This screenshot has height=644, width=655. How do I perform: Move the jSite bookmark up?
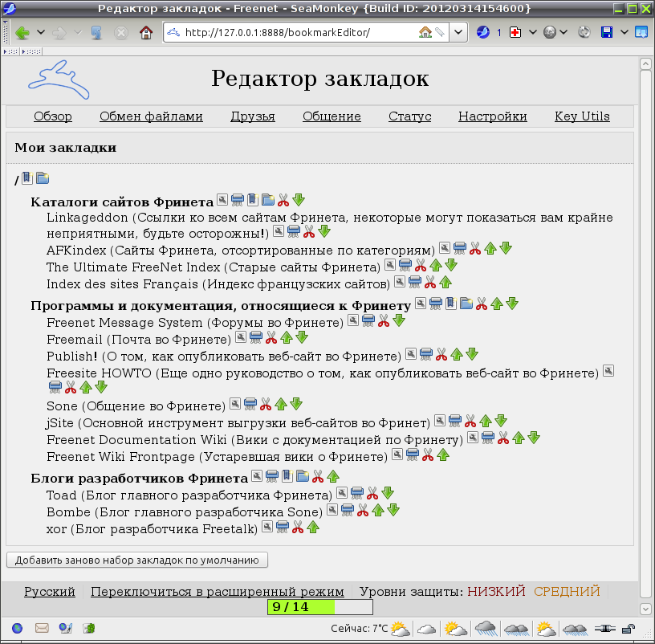click(486, 421)
